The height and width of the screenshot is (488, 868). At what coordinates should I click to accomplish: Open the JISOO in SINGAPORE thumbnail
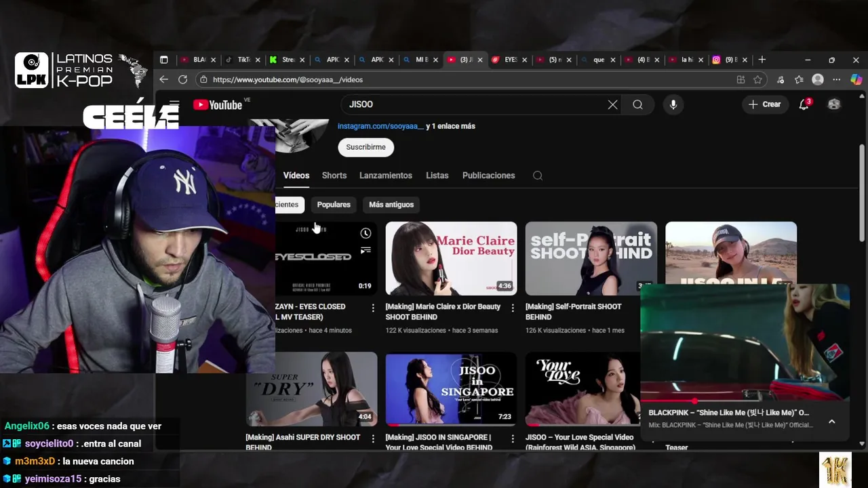pos(451,389)
